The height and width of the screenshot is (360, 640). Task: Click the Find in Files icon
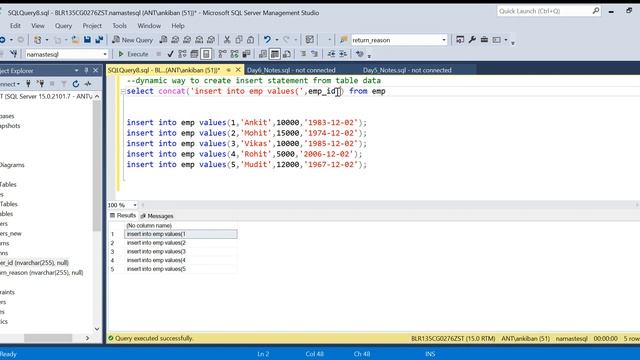[x=344, y=40]
